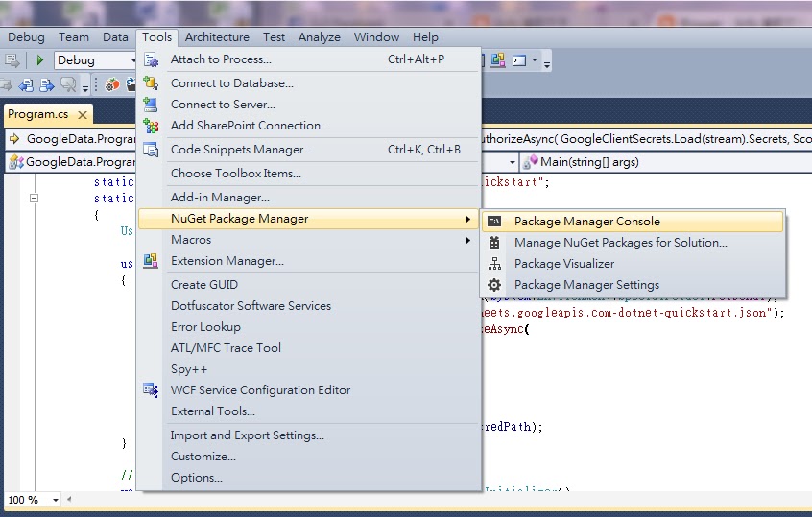Click the decrease indent toolbar icon

click(x=27, y=84)
